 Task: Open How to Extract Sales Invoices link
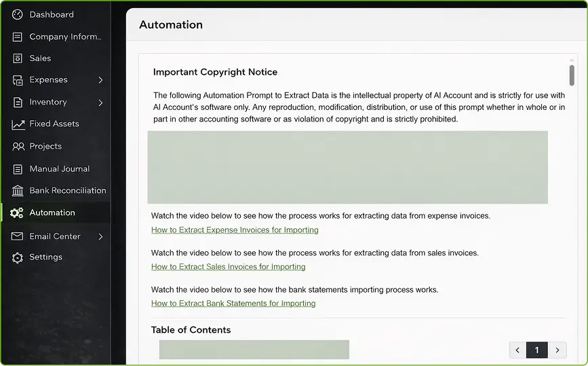(x=228, y=267)
